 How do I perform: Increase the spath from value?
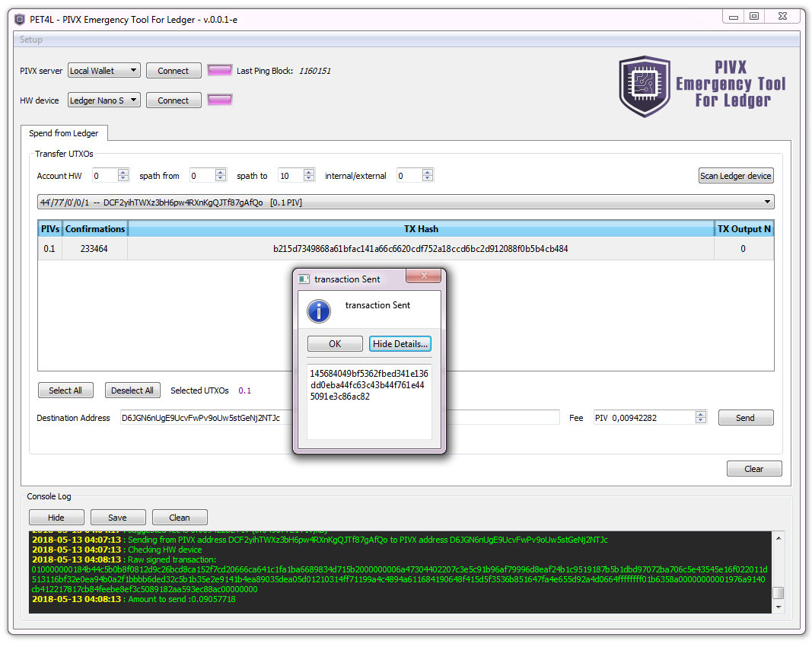point(221,172)
